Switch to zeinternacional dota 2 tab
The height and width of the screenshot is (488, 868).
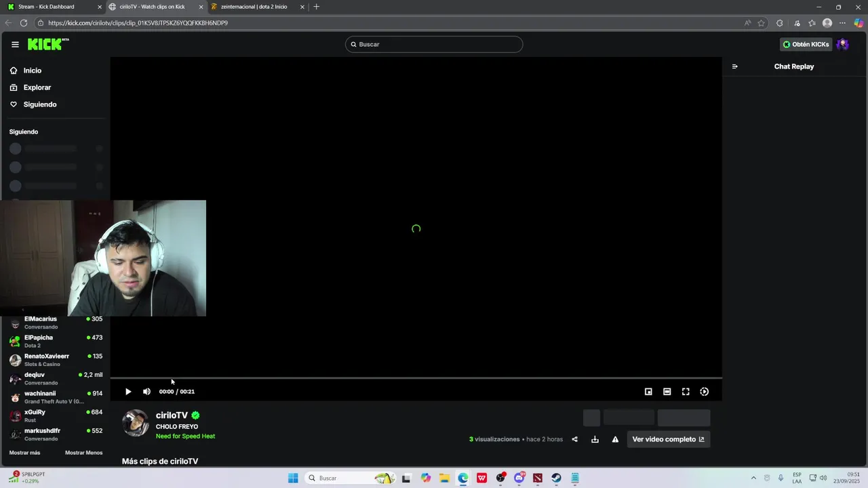(x=256, y=7)
